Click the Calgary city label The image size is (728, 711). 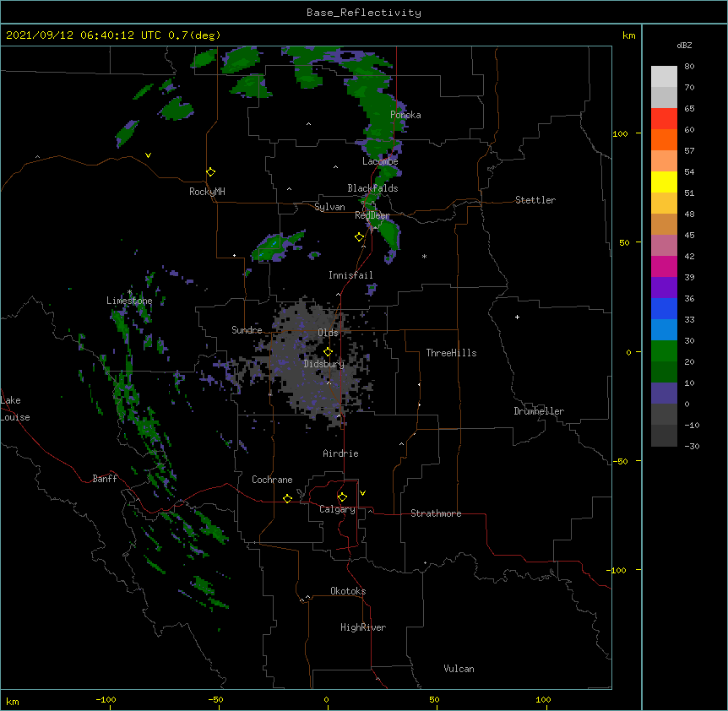(x=337, y=509)
